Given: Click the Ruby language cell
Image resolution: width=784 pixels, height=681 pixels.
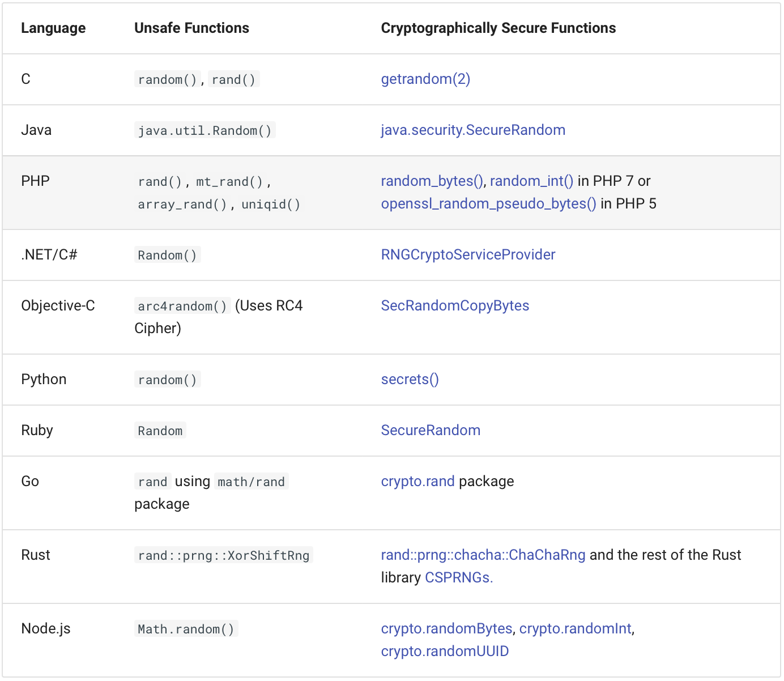Looking at the screenshot, I should pos(37,431).
